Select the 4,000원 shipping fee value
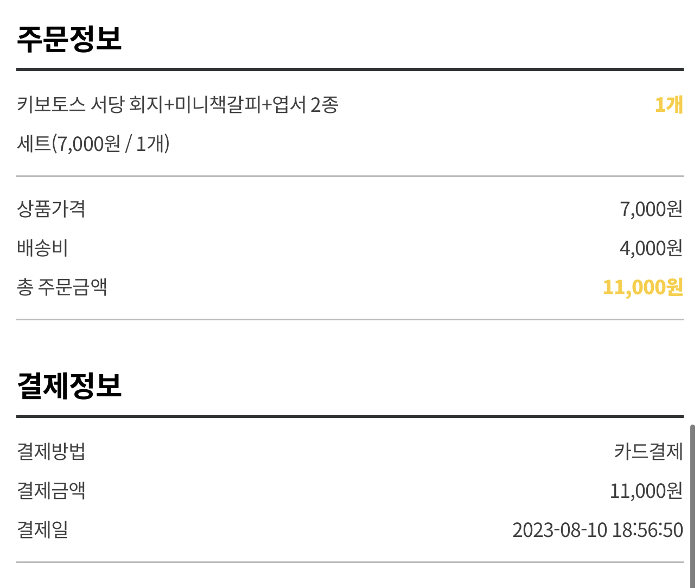The image size is (700, 588). (x=651, y=248)
